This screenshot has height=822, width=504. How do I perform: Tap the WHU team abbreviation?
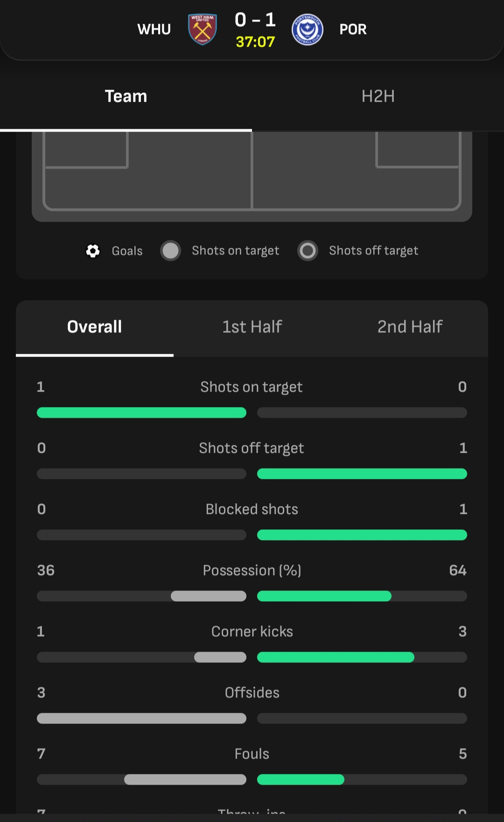pyautogui.click(x=154, y=29)
